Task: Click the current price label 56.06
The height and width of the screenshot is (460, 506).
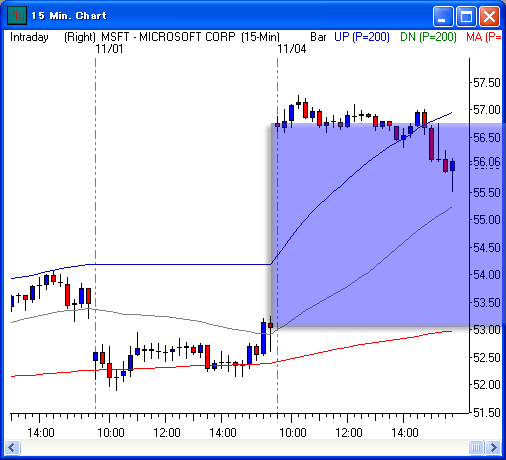Action: [487, 162]
